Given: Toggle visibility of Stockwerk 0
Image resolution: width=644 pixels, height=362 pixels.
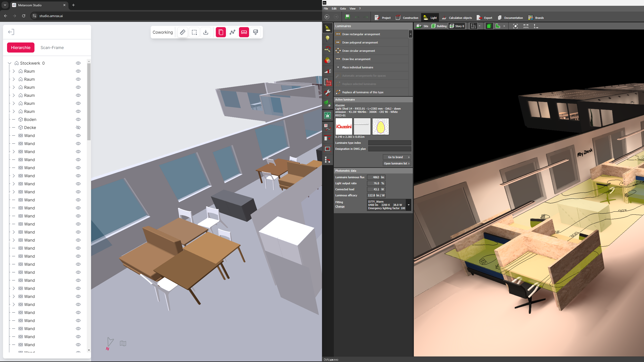Looking at the screenshot, I should pyautogui.click(x=78, y=63).
